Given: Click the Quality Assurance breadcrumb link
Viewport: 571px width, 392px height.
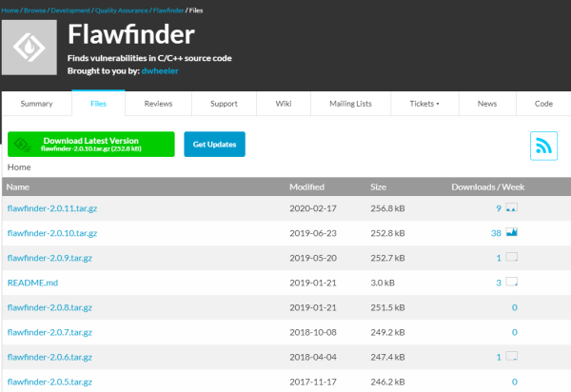Looking at the screenshot, I should tap(121, 10).
